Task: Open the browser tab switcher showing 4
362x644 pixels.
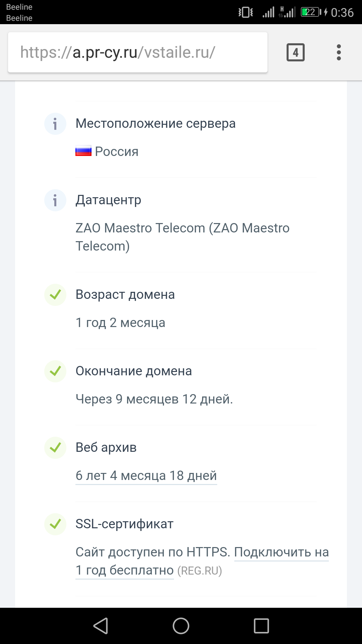Action: pyautogui.click(x=295, y=52)
